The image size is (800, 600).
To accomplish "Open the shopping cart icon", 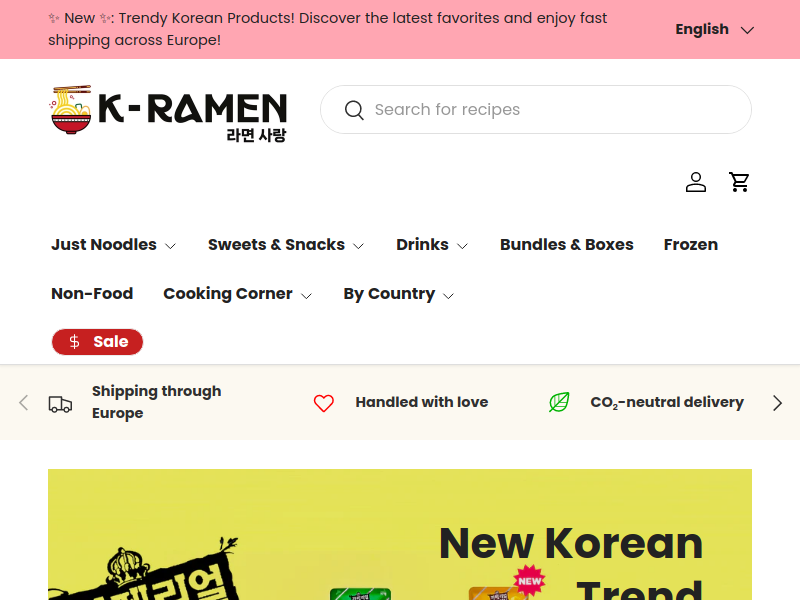I will (739, 182).
